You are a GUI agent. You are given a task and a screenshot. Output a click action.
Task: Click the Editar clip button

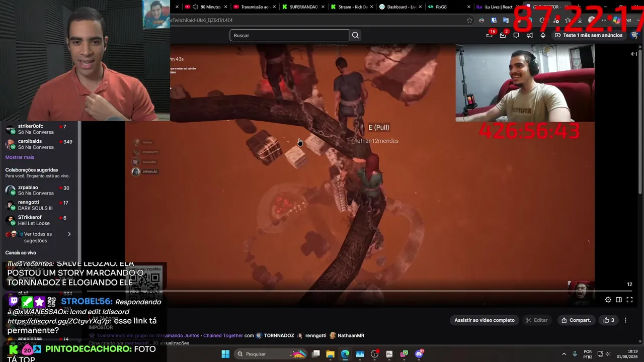(536, 320)
